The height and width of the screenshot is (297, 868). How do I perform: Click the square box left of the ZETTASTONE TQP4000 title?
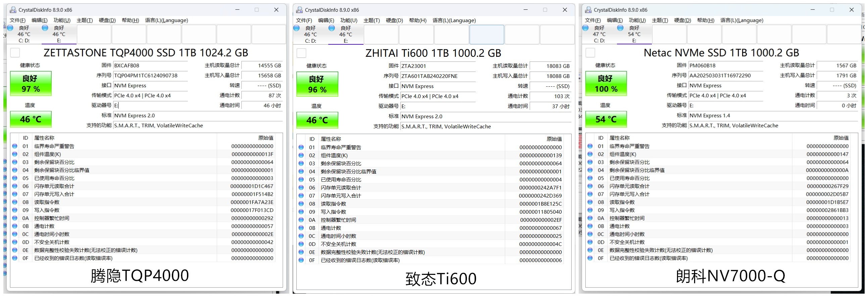click(15, 53)
